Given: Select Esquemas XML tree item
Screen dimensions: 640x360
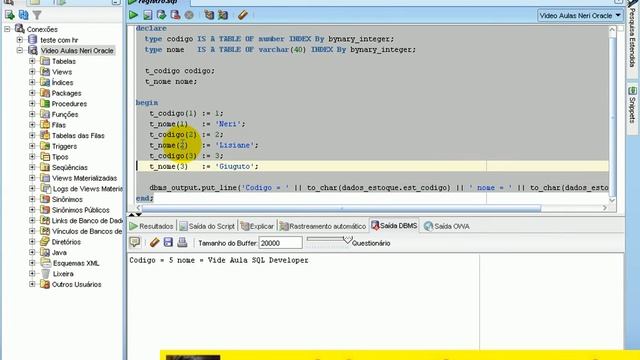Looking at the screenshot, I should click(x=76, y=263).
